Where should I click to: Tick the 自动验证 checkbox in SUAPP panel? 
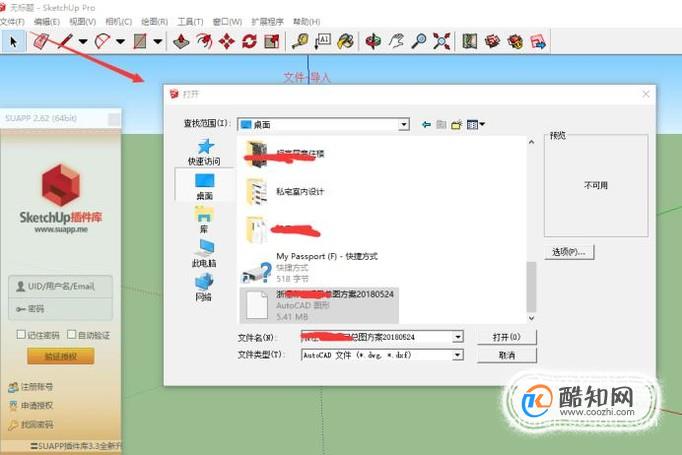pyautogui.click(x=72, y=335)
